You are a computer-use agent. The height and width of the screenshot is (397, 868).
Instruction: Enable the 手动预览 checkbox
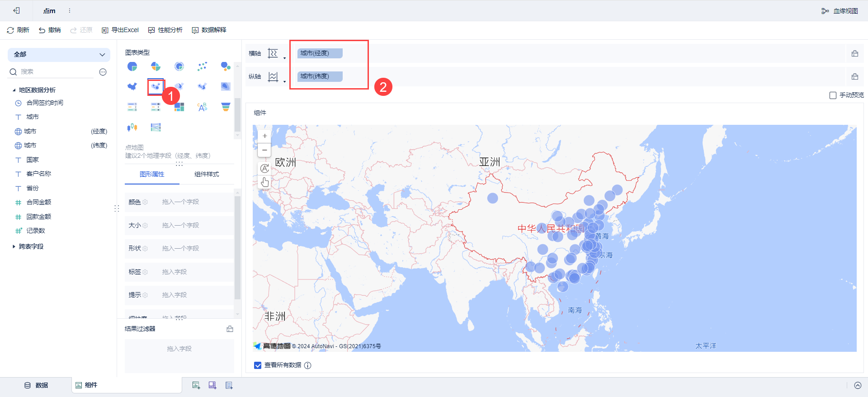tap(833, 95)
